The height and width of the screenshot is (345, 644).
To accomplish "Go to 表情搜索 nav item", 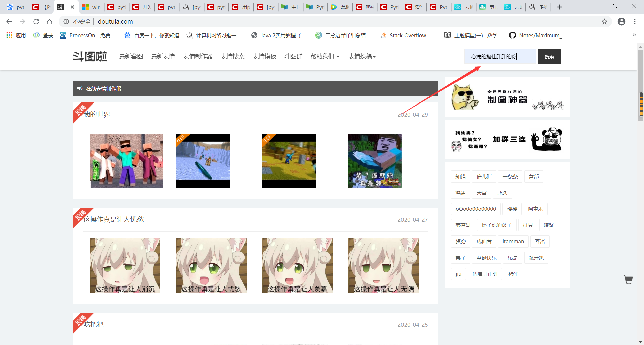I will tap(232, 56).
